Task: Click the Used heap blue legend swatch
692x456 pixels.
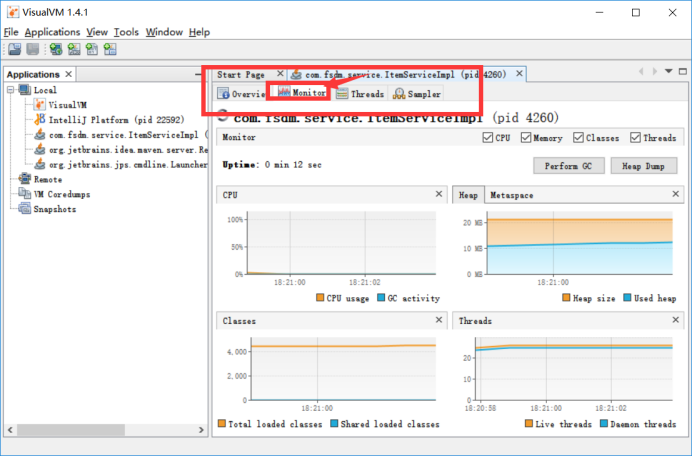Action: pos(627,298)
